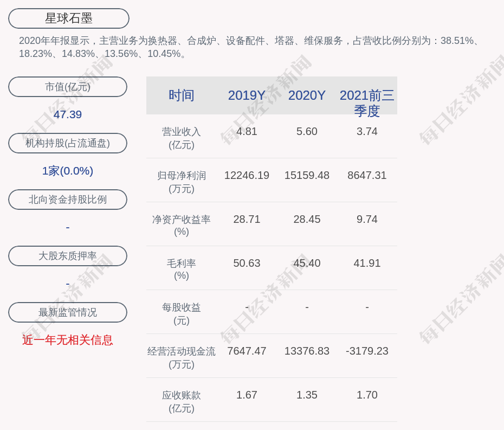Click net profit value 15159.48
The height and width of the screenshot is (430, 504).
(307, 175)
